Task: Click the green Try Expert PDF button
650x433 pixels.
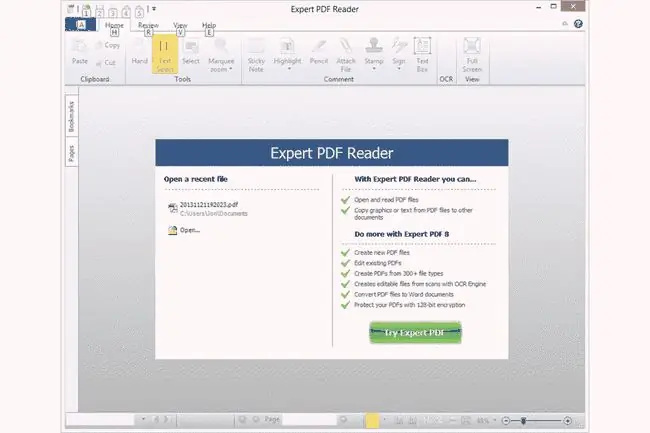Action: pos(415,333)
